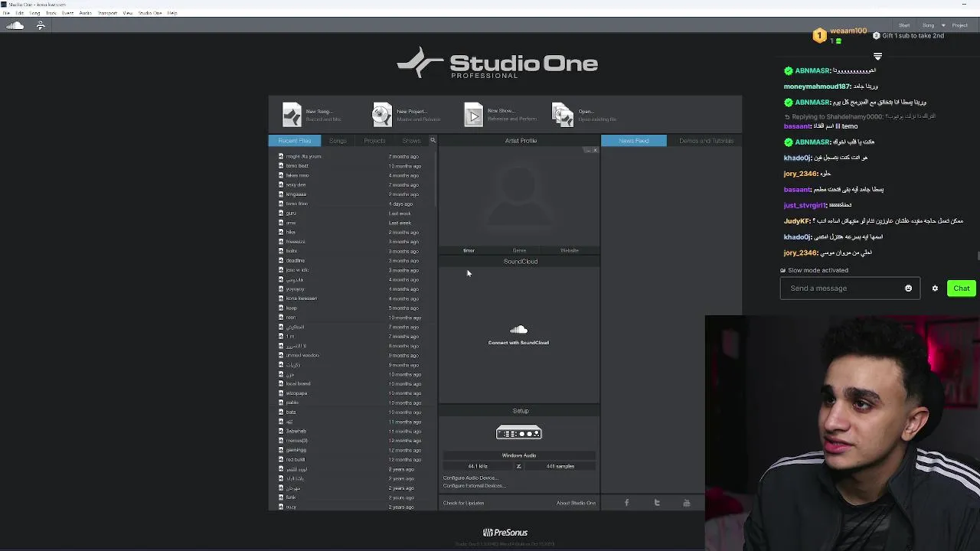Viewport: 980px width, 551px height.
Task: Click the SoundCloud cloud logo in panel
Action: click(518, 330)
